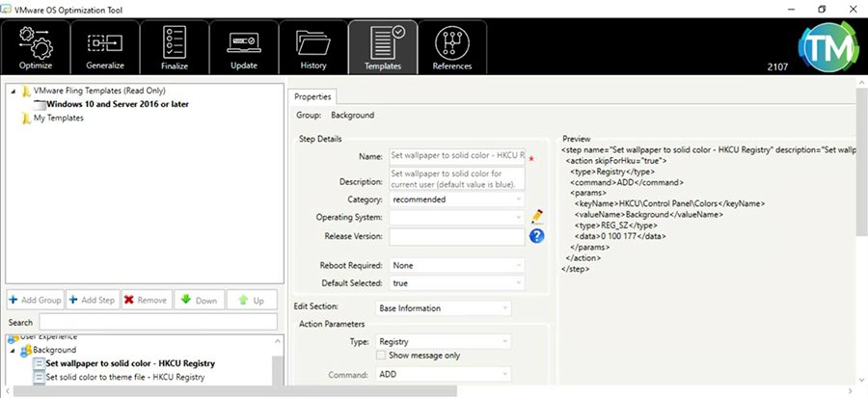868x398 pixels.
Task: Select the Properties tab
Action: pyautogui.click(x=312, y=96)
